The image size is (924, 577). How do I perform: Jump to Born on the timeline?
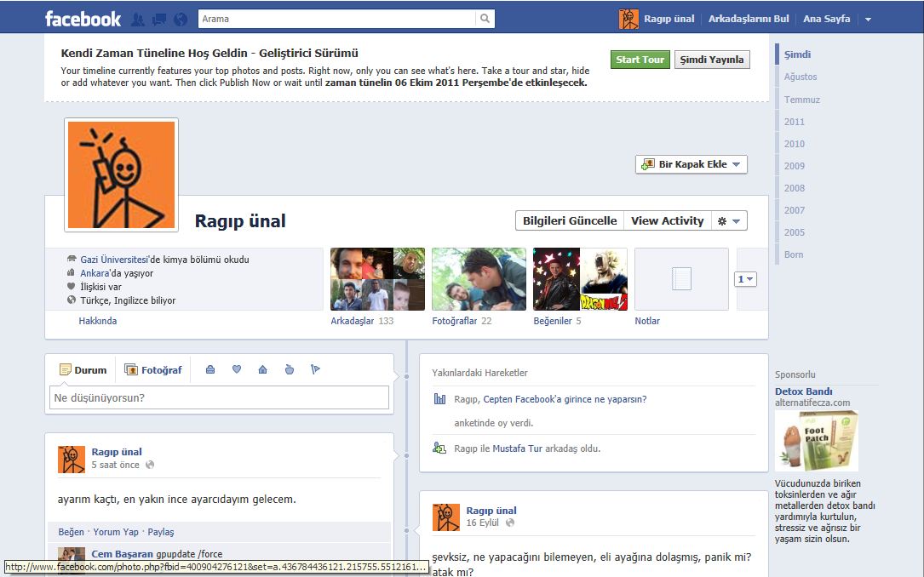tap(794, 254)
